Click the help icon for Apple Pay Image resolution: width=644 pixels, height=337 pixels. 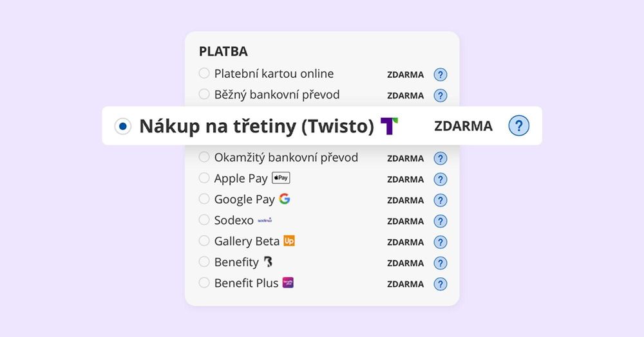click(440, 179)
